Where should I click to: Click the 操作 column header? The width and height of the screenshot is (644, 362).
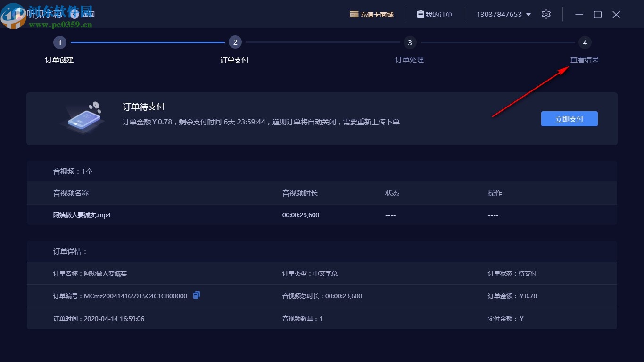coord(495,193)
